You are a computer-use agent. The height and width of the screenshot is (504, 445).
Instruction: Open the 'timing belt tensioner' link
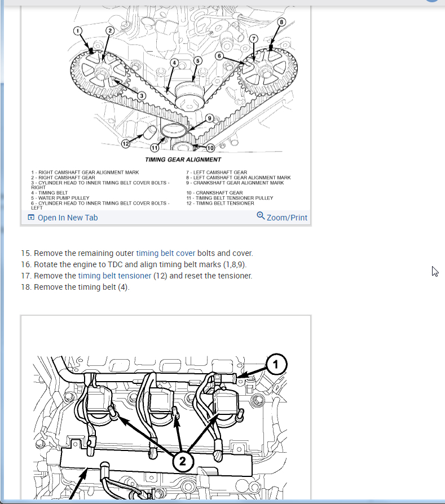114,276
